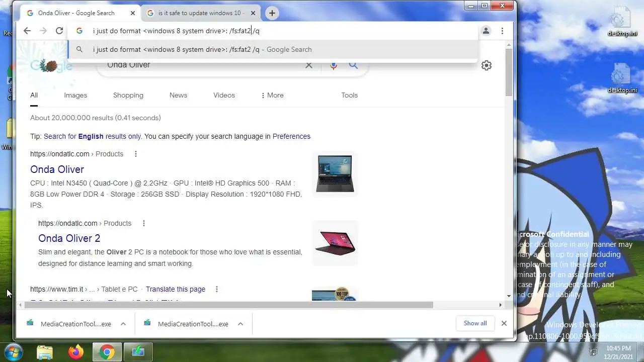Open News results tab

point(178,95)
